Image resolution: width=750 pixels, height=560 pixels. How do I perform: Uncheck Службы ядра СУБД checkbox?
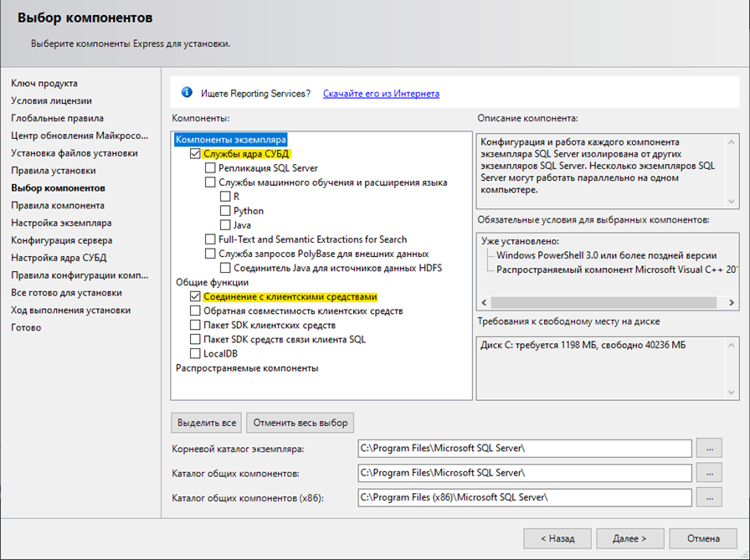196,154
